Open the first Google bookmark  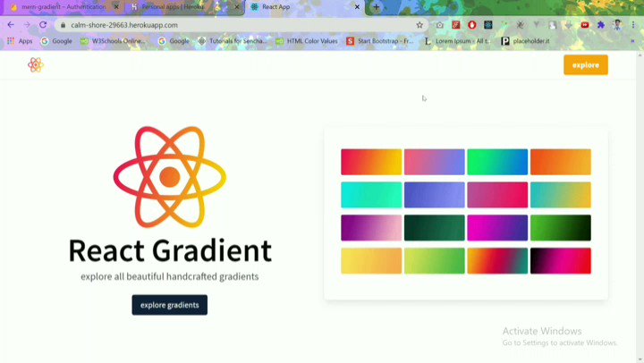tap(56, 41)
